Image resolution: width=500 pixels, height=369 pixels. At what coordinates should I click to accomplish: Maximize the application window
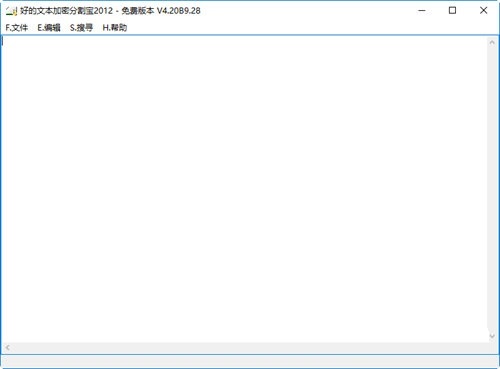point(452,11)
